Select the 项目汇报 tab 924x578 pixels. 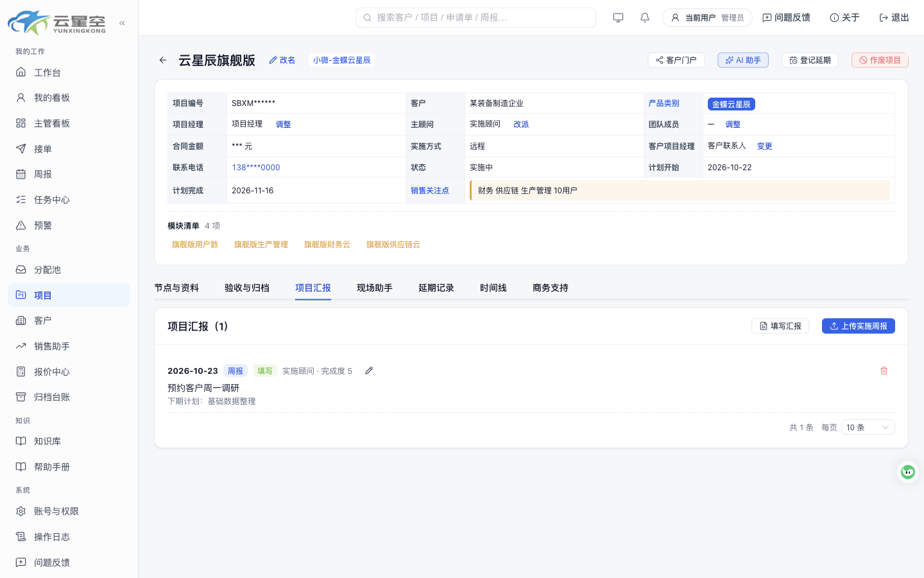point(313,288)
